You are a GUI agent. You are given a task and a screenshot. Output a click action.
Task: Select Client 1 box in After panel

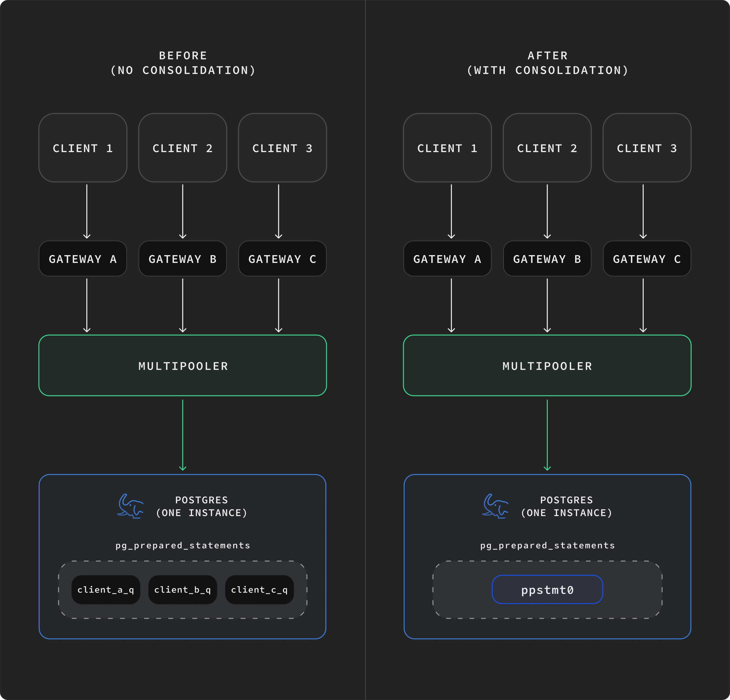[x=447, y=148]
